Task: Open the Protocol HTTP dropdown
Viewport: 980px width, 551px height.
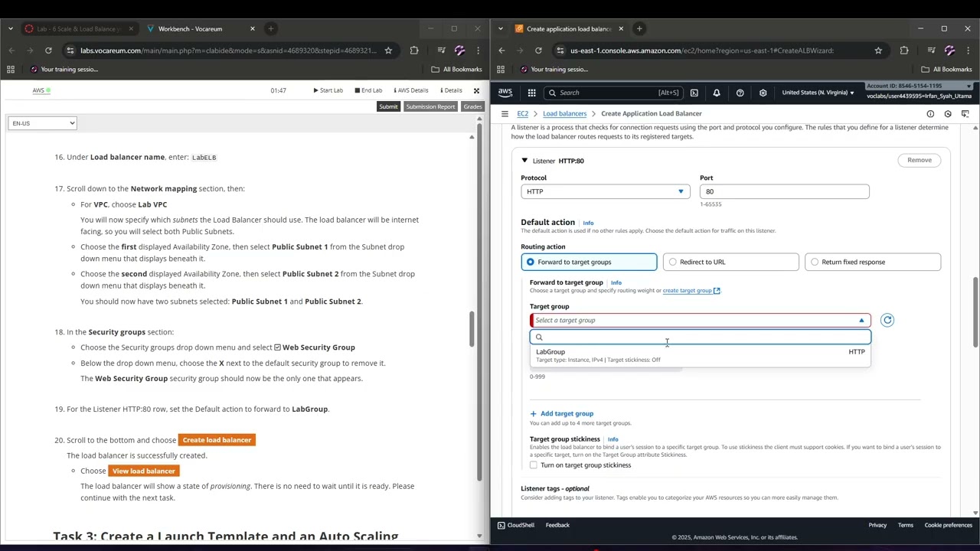Action: tap(606, 191)
